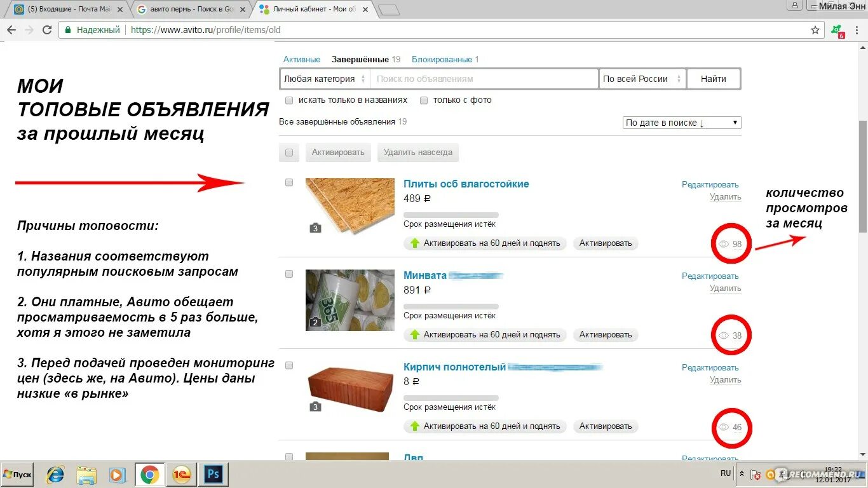The height and width of the screenshot is (488, 868).
Task: Switch to авито пермь Google search tab
Action: coord(191,10)
